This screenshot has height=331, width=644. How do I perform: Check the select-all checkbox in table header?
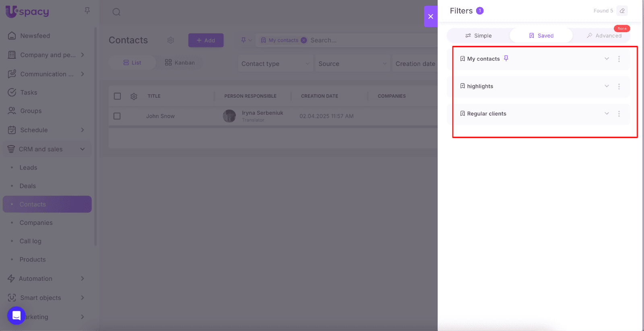coord(117,96)
